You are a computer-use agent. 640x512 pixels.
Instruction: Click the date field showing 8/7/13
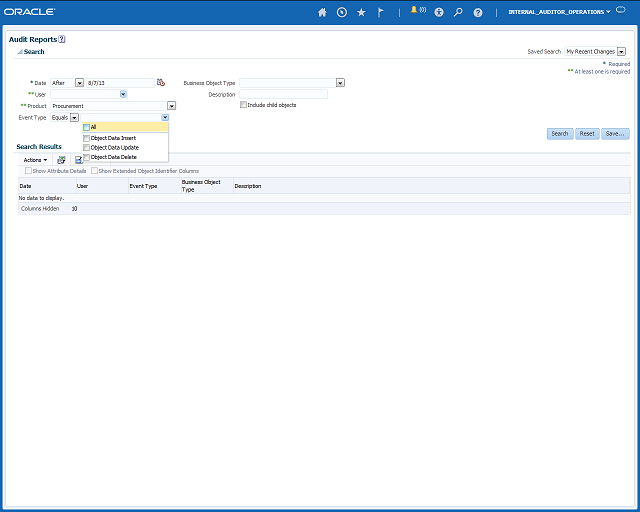pyautogui.click(x=120, y=83)
